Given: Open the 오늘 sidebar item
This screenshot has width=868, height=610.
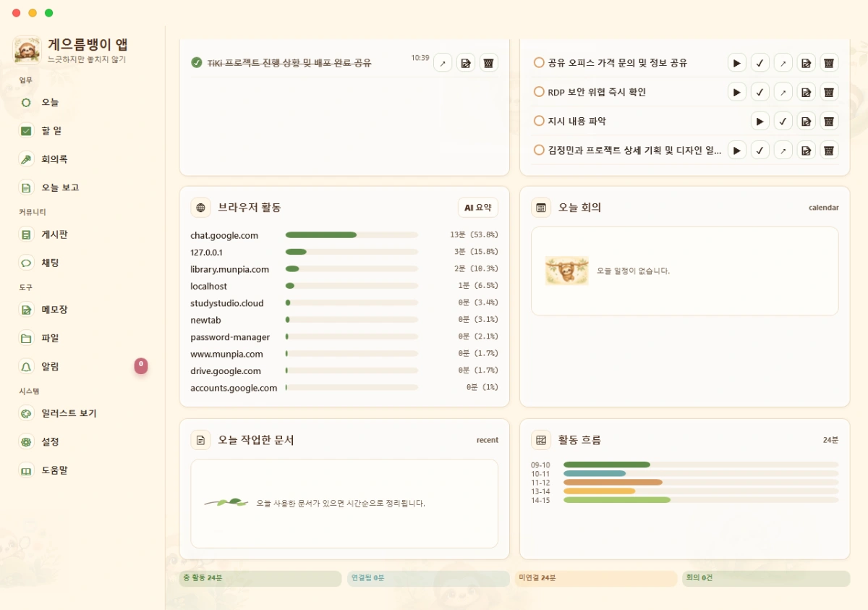Looking at the screenshot, I should (x=83, y=103).
